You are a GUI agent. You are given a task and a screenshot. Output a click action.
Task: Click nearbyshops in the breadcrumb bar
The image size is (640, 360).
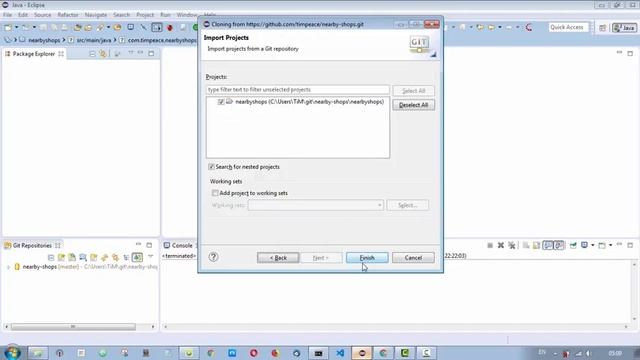point(44,40)
